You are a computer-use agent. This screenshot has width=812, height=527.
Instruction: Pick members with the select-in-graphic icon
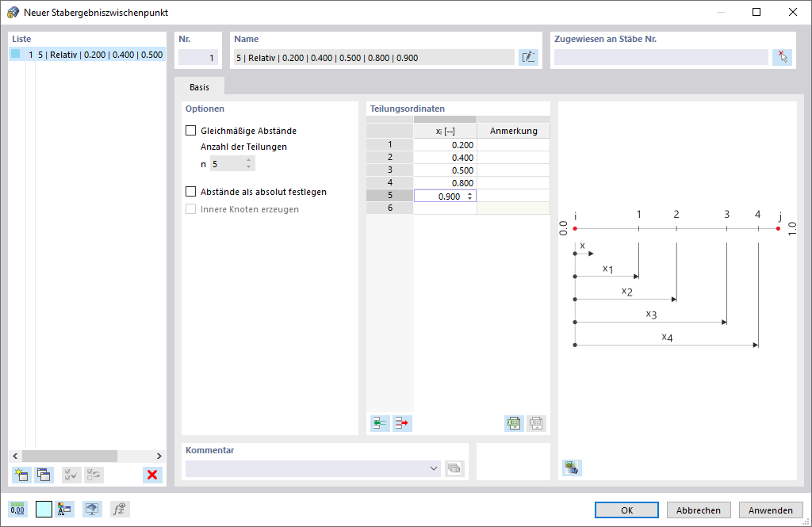click(782, 58)
